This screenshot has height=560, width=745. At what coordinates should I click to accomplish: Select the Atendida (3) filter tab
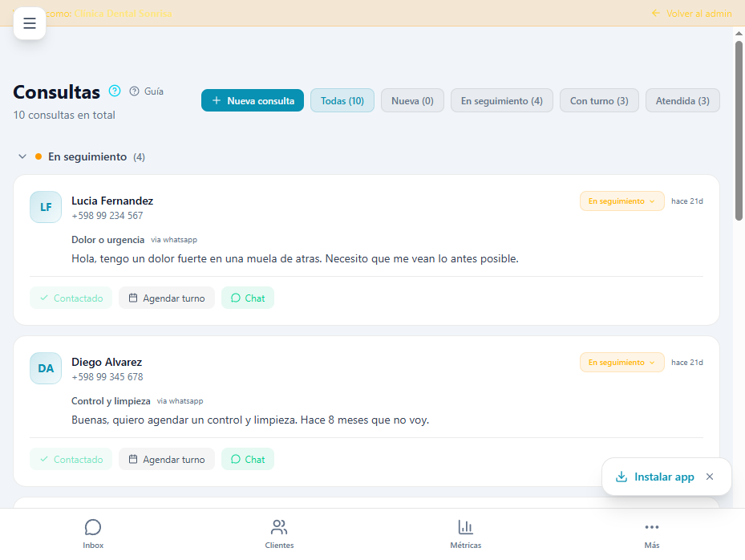pos(682,100)
